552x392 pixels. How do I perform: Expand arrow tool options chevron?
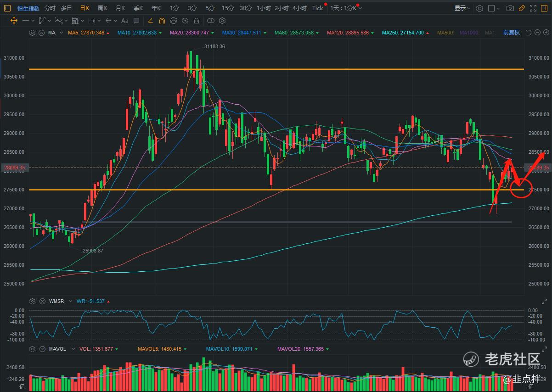click(x=115, y=21)
